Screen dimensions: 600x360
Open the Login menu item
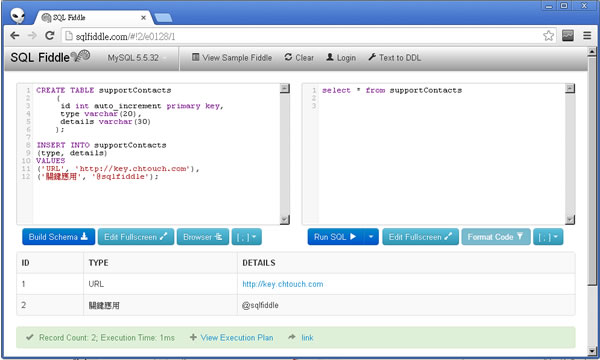pyautogui.click(x=341, y=58)
